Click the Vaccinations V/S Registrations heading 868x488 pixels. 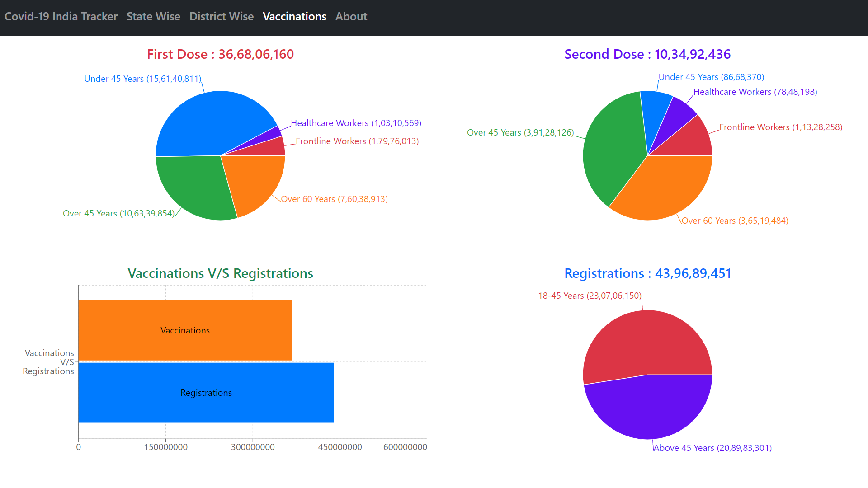221,273
